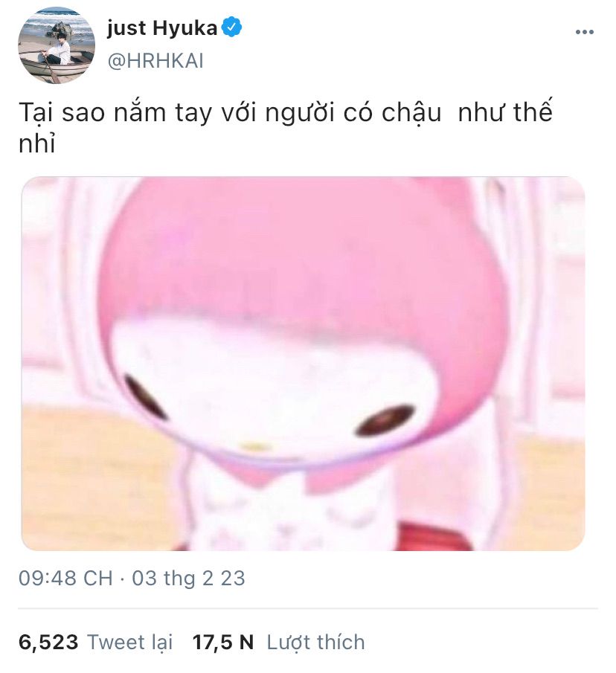This screenshot has height=673, width=616.
Task: Click the @HRHKAI handle
Action: click(x=155, y=60)
